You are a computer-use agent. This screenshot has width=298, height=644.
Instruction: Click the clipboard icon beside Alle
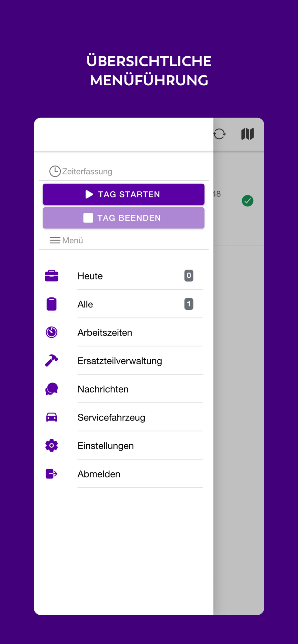coord(52,304)
